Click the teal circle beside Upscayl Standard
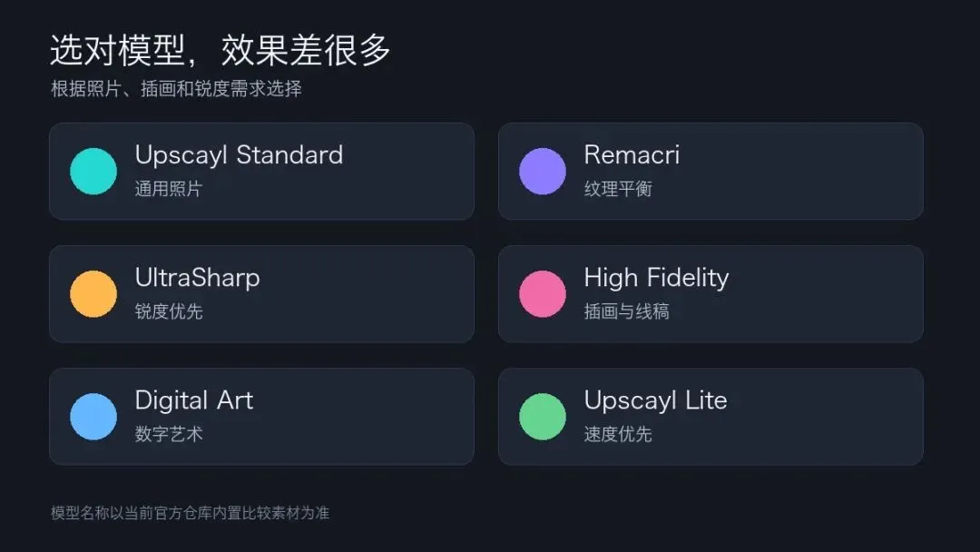The image size is (980, 552). click(x=93, y=172)
